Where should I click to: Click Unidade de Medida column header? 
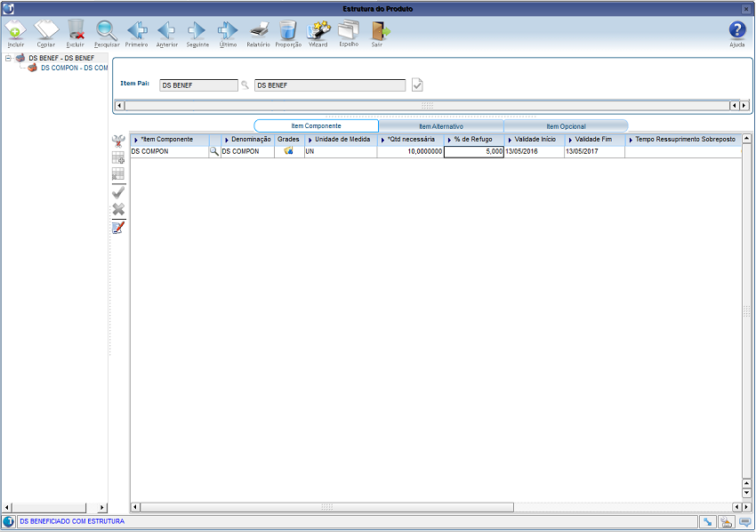point(341,140)
